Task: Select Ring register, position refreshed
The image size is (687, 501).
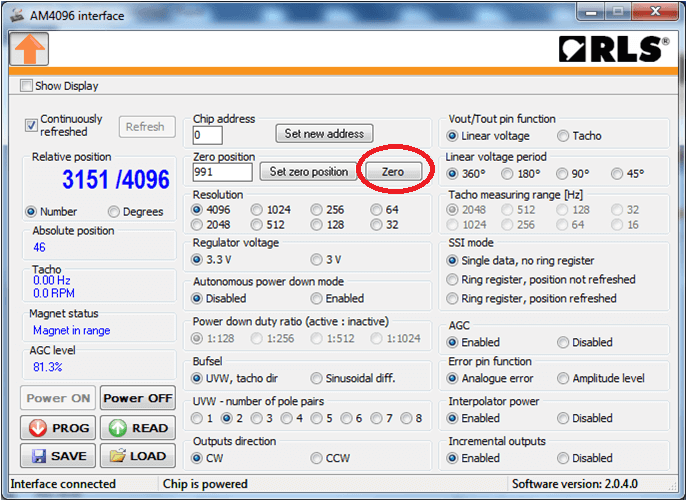Action: tap(531, 298)
